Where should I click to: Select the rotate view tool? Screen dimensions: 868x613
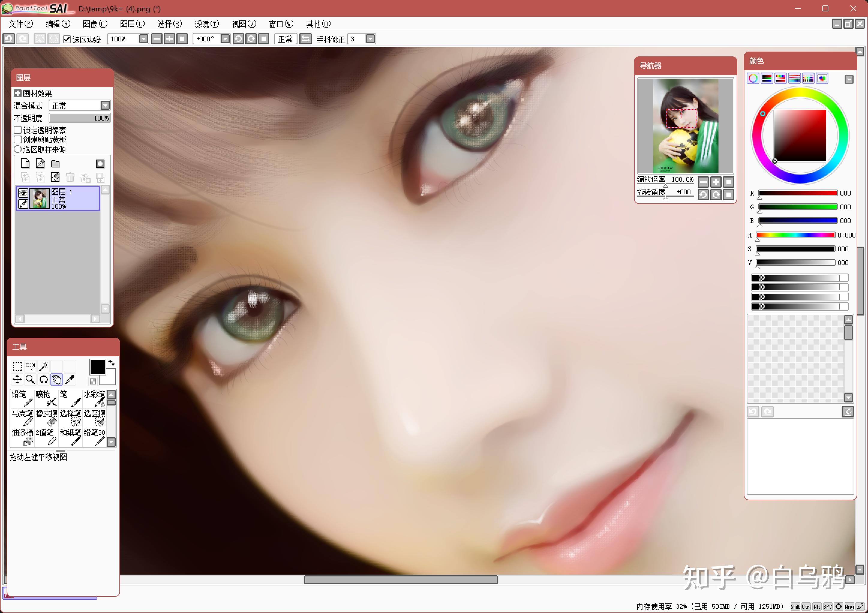pyautogui.click(x=43, y=379)
